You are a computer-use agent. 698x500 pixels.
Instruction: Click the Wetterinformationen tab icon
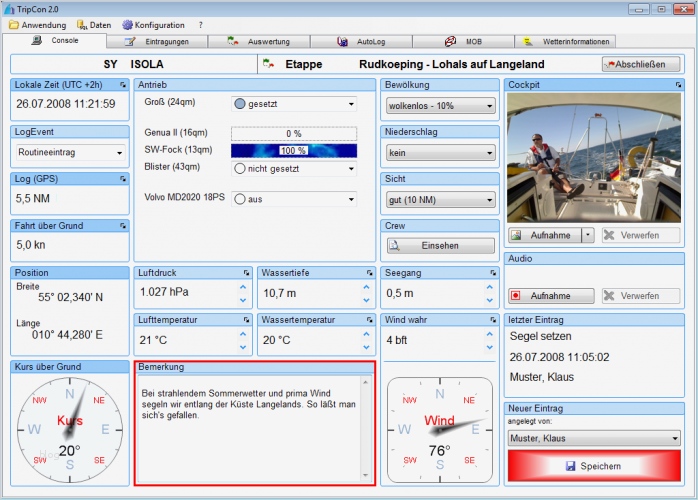tap(528, 41)
